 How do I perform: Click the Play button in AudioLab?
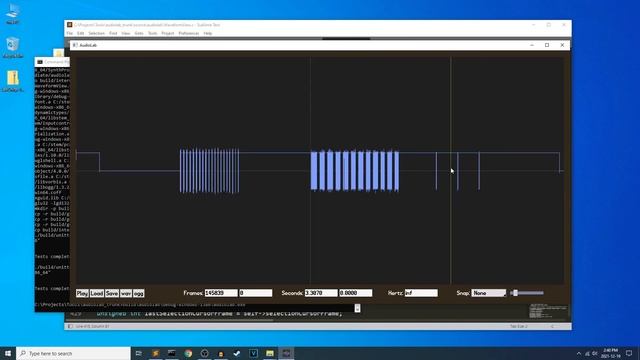coord(82,293)
